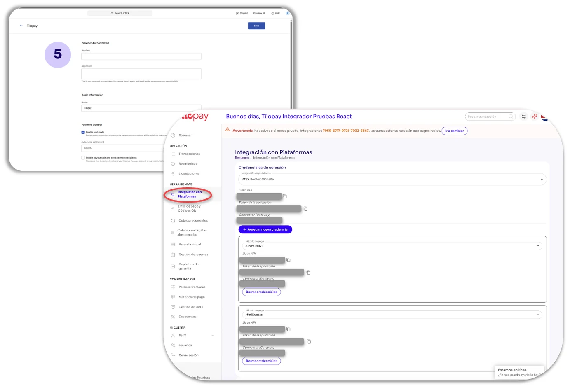The width and height of the screenshot is (577, 392).
Task: Copy the VTEX Redirect/Onsite Token de la aplicación
Action: click(305, 209)
